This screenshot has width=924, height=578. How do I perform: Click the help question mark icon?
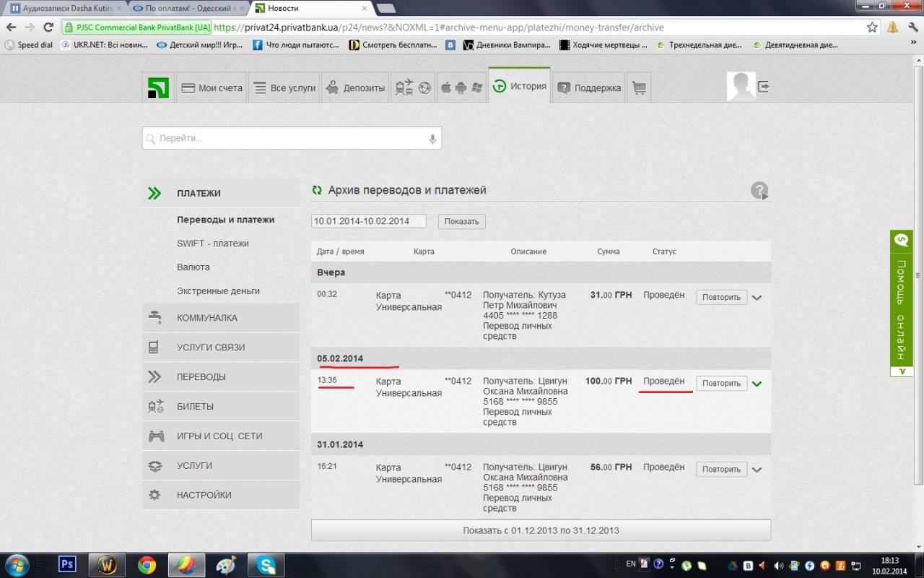coord(759,191)
